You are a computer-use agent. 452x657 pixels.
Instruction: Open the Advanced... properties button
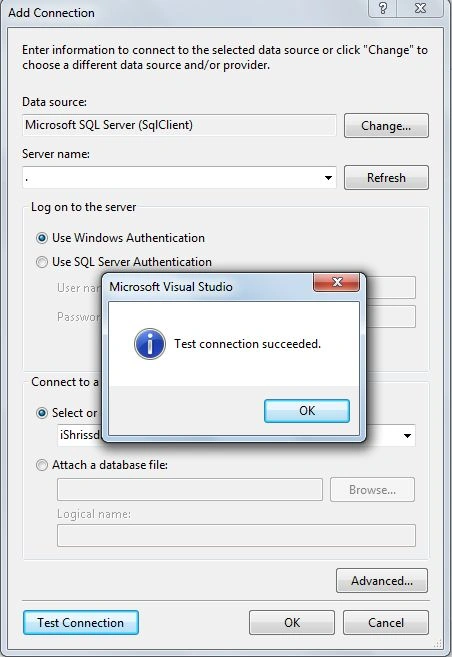pos(382,581)
